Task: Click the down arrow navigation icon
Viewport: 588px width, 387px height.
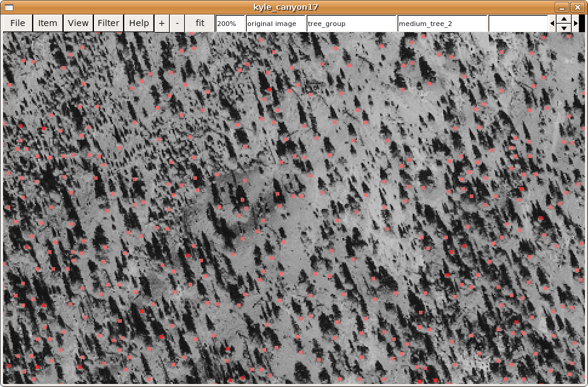Action: click(564, 28)
